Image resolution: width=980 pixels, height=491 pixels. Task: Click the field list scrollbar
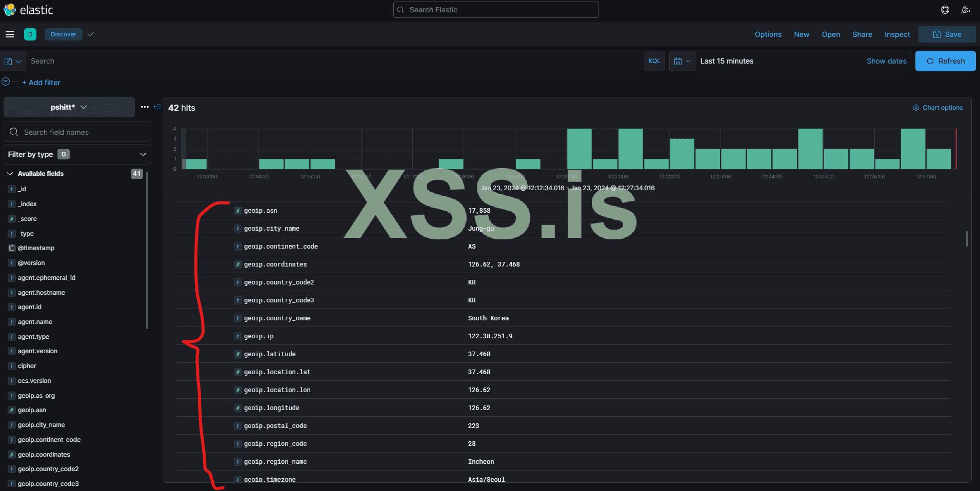tap(147, 251)
